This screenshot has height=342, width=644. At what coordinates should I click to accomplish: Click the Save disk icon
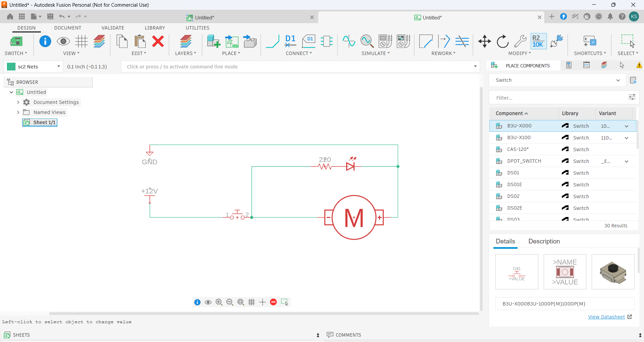click(x=50, y=16)
